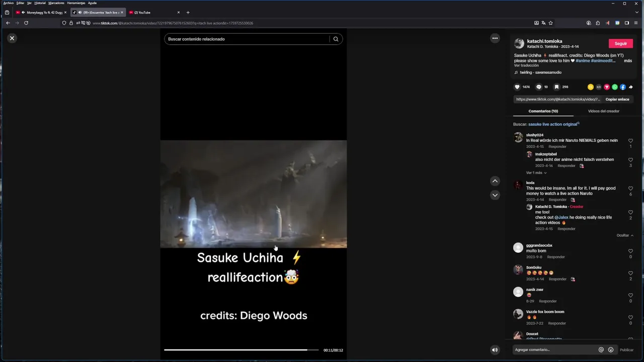Click the 'Buscar contenido relacionado' search field

click(247, 39)
